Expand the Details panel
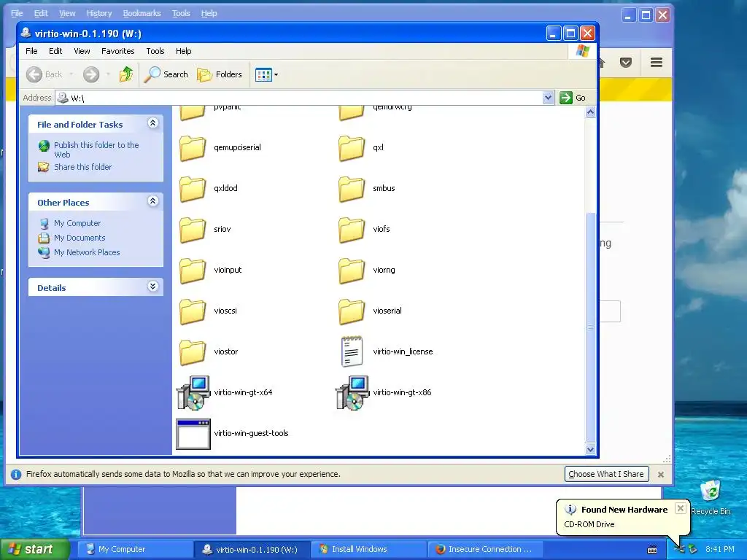The image size is (747, 560). [153, 287]
